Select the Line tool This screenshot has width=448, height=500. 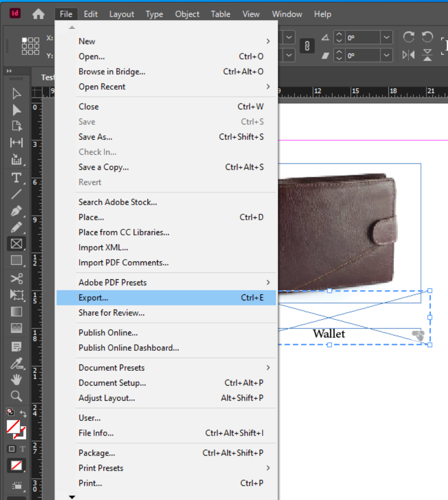[x=16, y=194]
